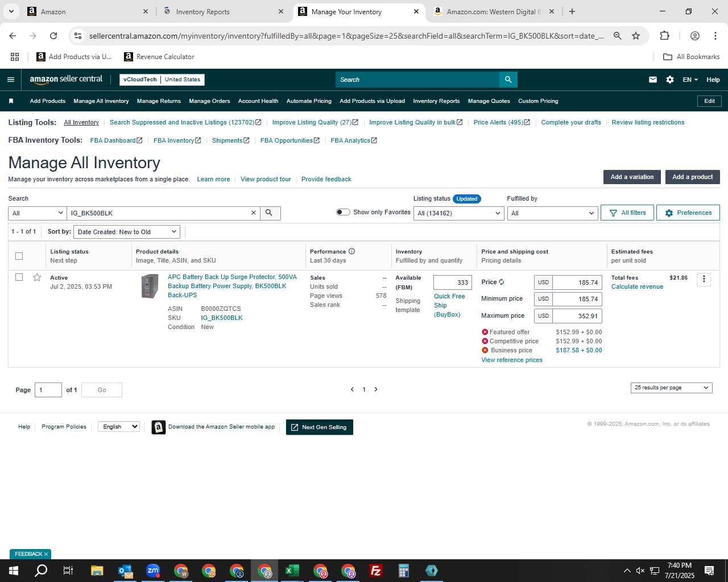Open the vCloudTech United States account switcher
Viewport: 728px width, 582px height.
[162, 80]
